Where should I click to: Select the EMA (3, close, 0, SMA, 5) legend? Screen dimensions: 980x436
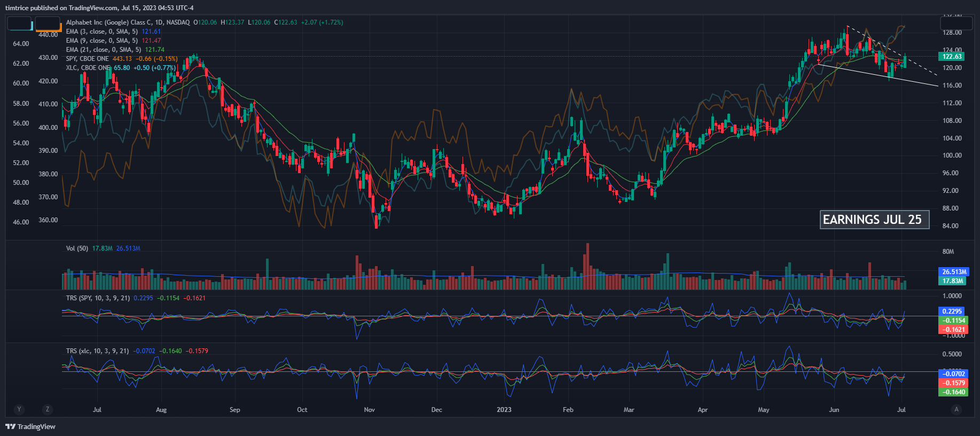[101, 32]
